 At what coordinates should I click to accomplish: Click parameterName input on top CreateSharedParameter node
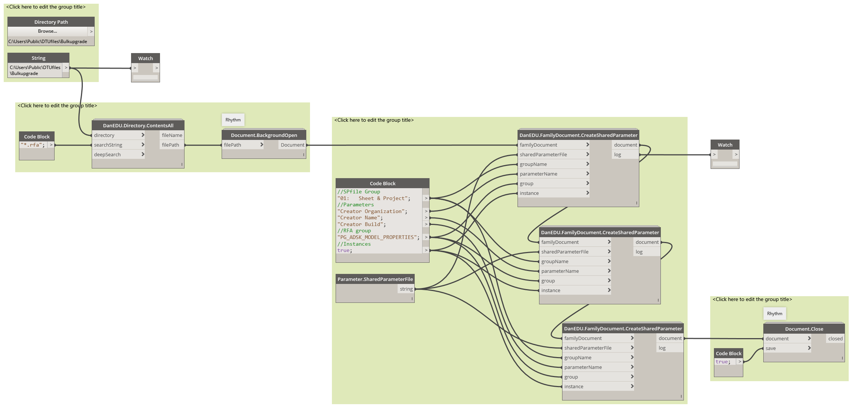click(554, 174)
